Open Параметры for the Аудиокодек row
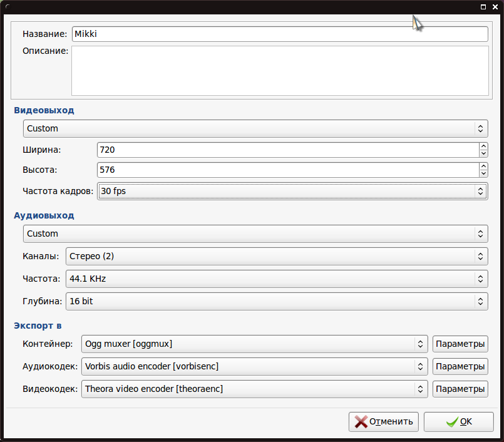Viewport: 504px width, 442px height. point(460,366)
